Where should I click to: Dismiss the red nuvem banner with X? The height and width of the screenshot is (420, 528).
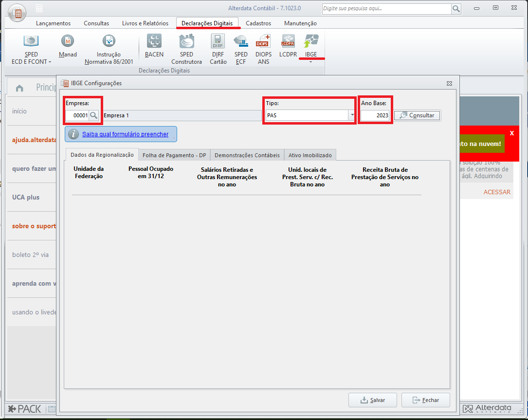coord(512,133)
